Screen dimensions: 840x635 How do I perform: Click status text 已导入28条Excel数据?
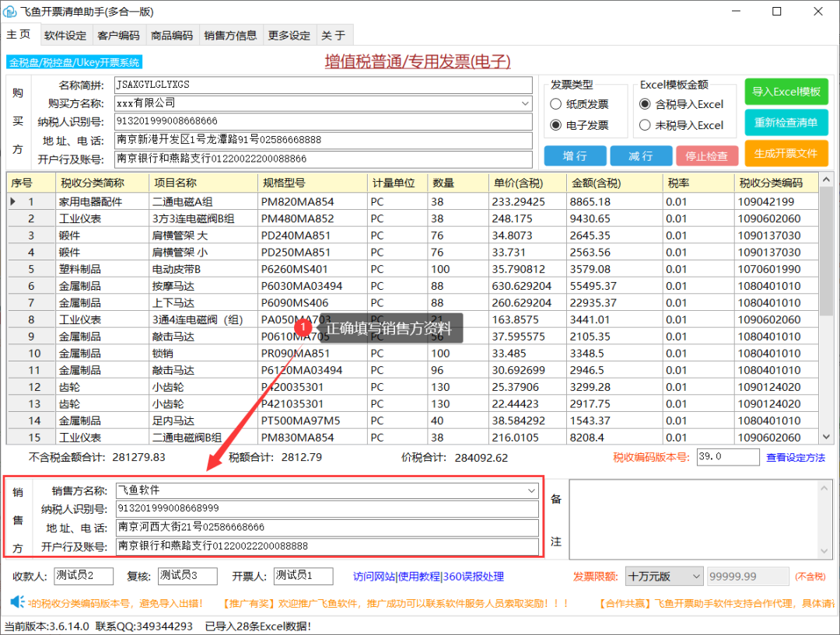point(258,626)
